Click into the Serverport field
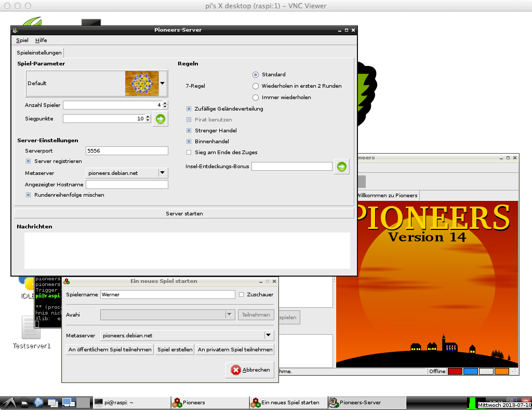The width and height of the screenshot is (532, 410). [x=127, y=151]
